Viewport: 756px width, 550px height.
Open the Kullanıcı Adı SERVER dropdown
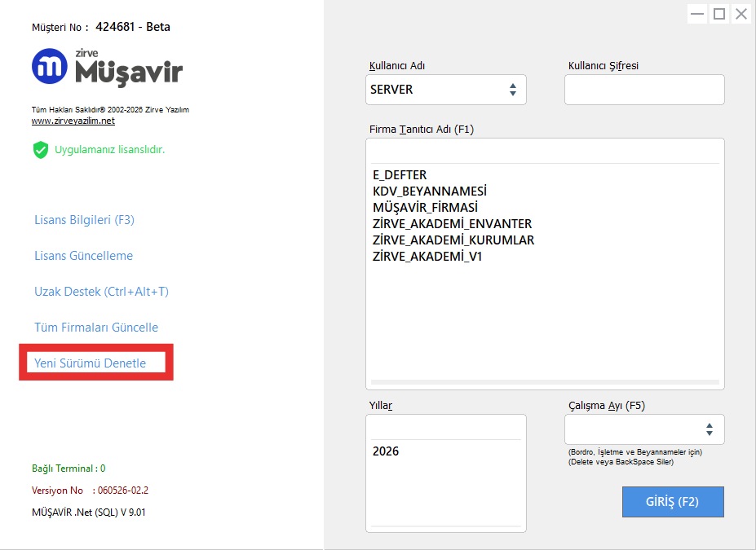pos(446,90)
